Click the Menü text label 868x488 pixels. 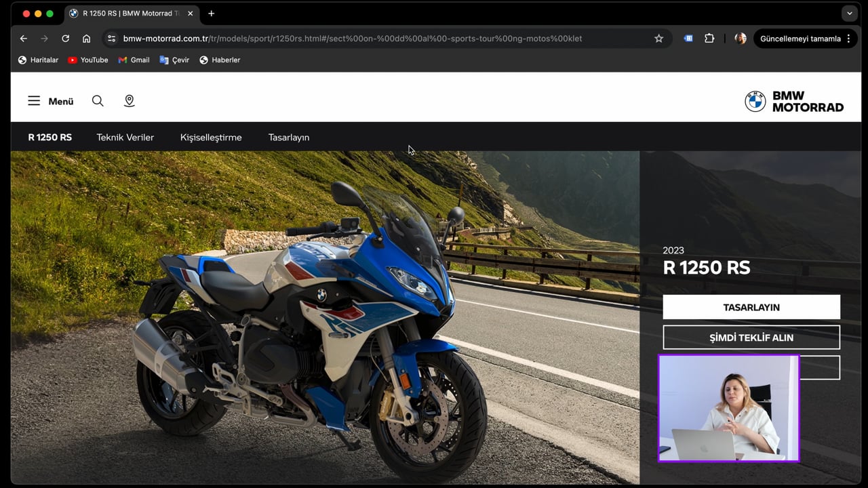click(60, 101)
